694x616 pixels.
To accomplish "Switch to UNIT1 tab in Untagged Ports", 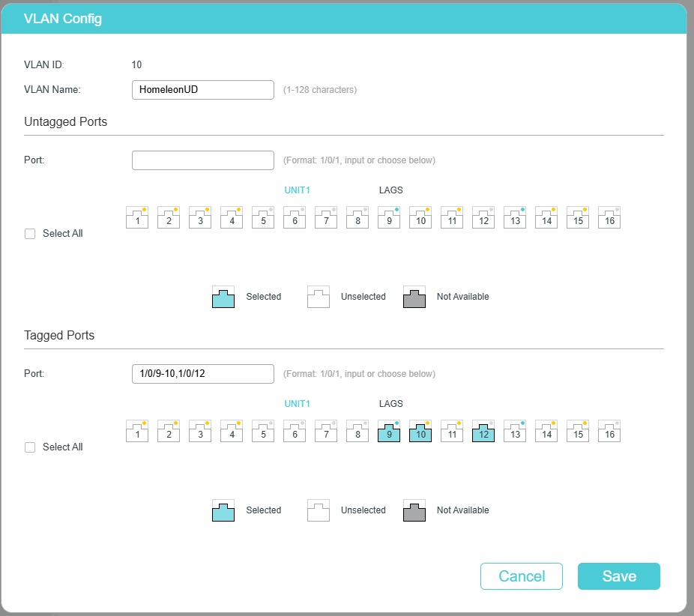I will pos(297,190).
